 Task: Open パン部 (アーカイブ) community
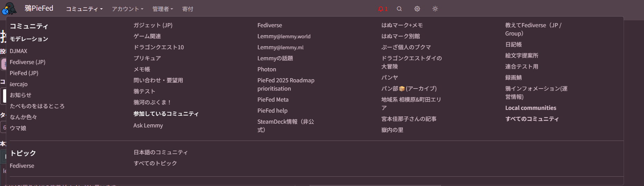point(409,89)
